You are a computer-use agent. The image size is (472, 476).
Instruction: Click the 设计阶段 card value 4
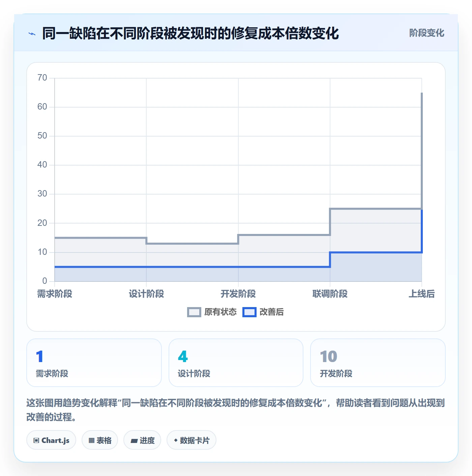[x=183, y=357]
